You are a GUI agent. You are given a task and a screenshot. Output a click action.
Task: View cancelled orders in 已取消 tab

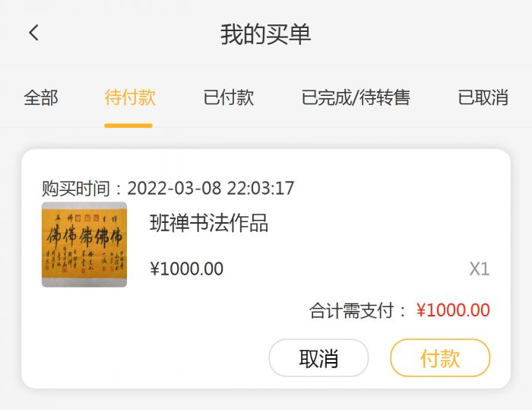tap(483, 97)
